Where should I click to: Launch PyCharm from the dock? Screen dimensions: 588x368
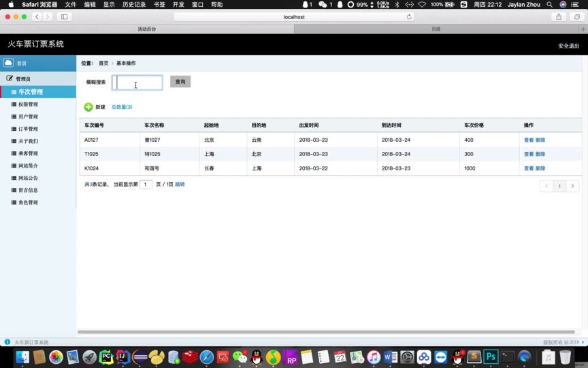coord(106,357)
